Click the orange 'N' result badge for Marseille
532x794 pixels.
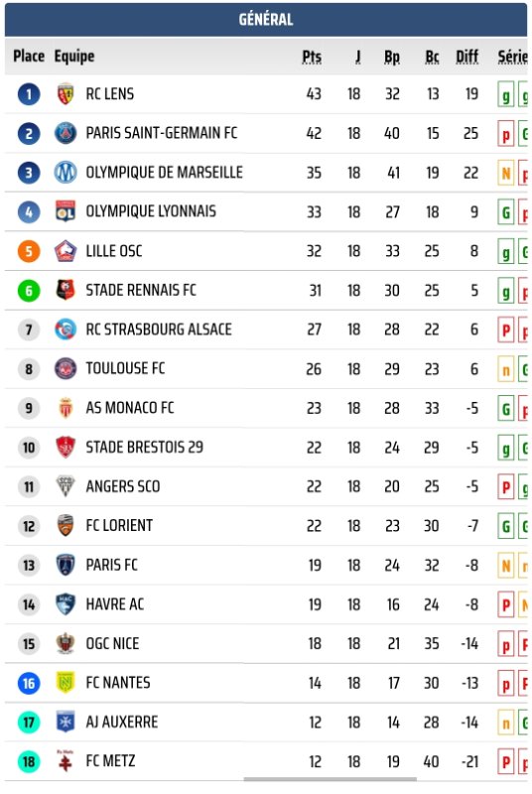505,174
